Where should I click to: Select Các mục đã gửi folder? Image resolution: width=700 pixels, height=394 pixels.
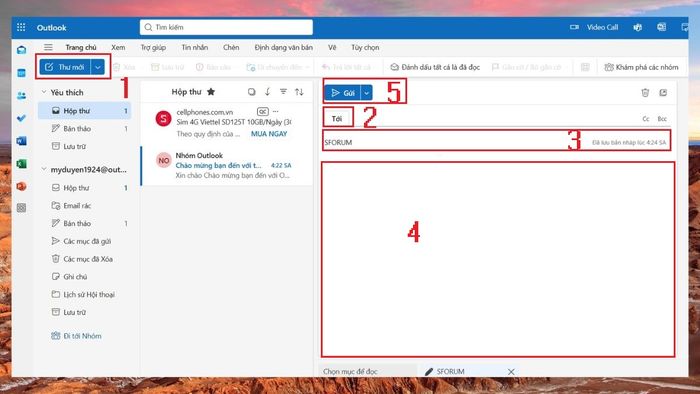[x=84, y=241]
